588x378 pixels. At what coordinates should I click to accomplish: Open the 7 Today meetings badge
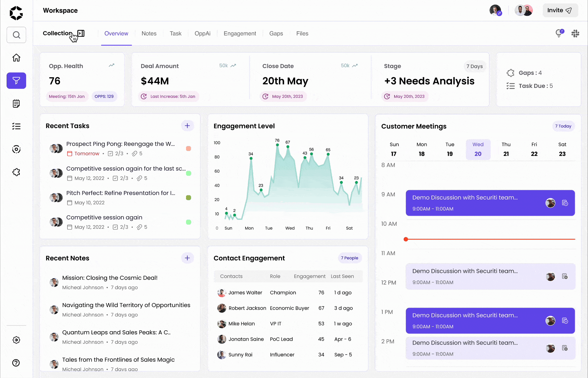click(563, 126)
